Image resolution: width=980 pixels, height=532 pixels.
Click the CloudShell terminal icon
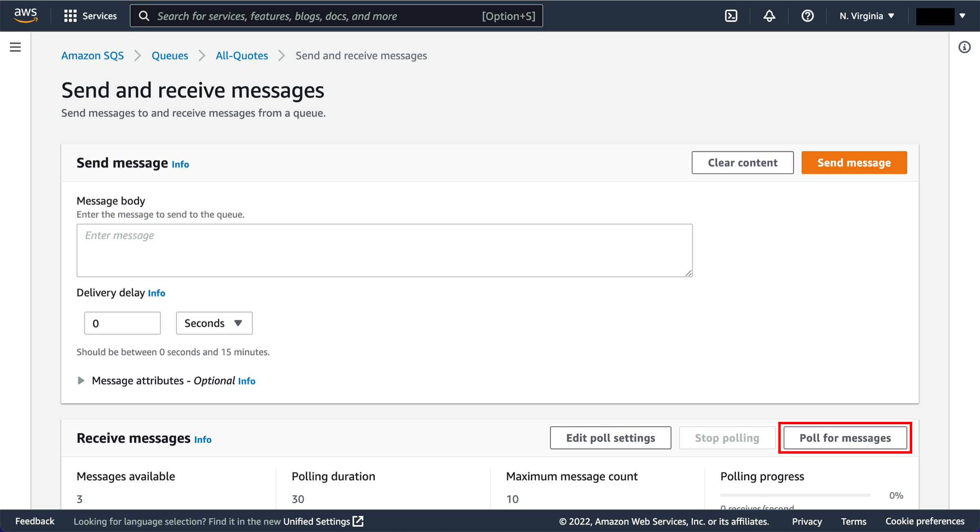pos(733,16)
